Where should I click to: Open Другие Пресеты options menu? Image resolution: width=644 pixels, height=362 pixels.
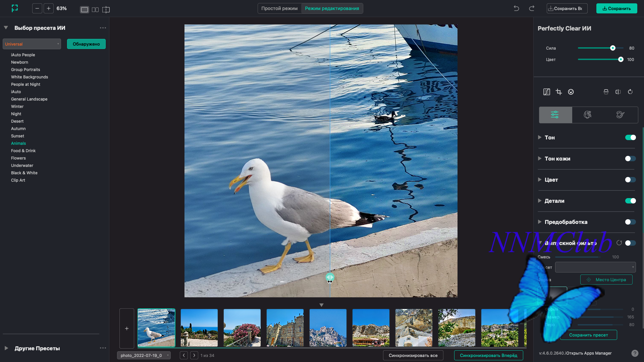(103, 348)
